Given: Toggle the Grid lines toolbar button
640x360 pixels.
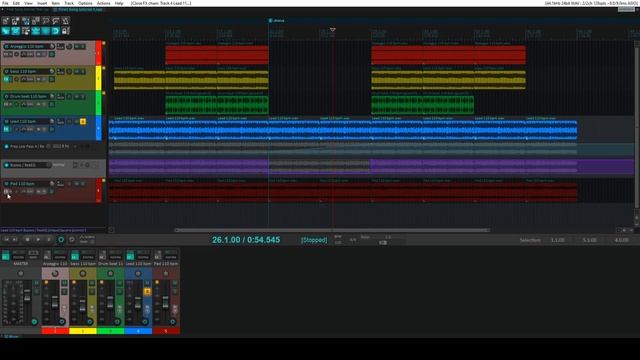Looking at the screenshot, I should click(46, 31).
